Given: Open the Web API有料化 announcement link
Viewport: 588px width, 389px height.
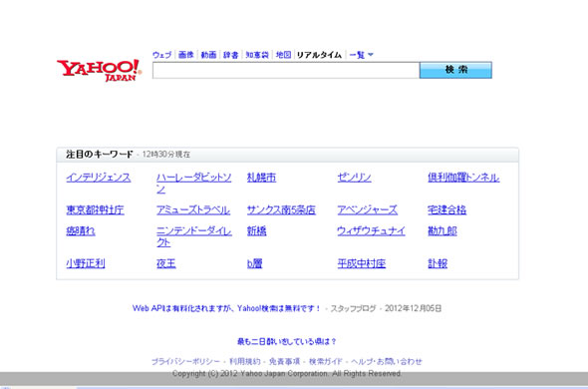Looking at the screenshot, I should [x=226, y=308].
